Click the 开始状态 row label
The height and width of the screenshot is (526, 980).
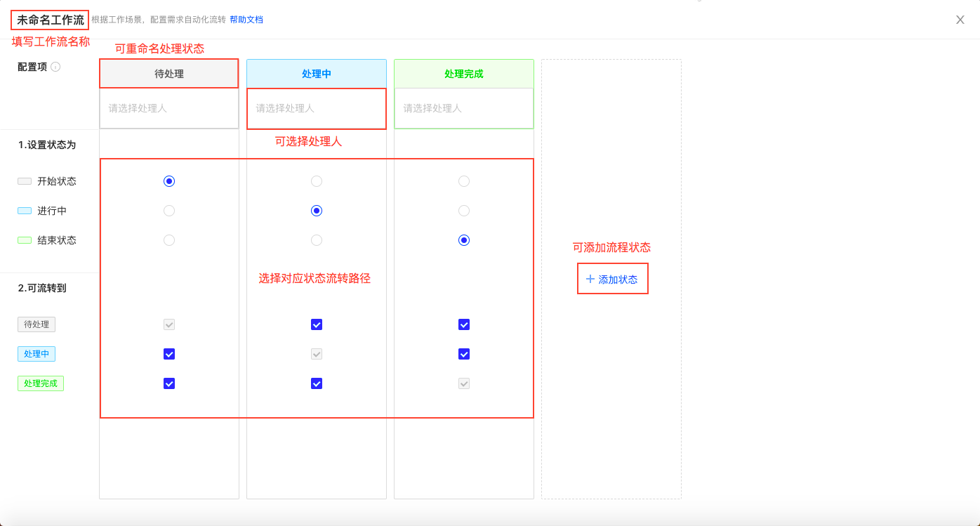point(57,181)
